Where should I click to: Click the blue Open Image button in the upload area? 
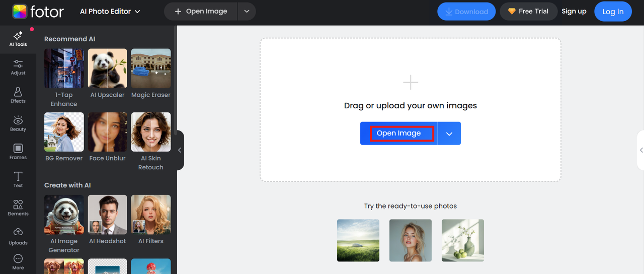point(399,133)
